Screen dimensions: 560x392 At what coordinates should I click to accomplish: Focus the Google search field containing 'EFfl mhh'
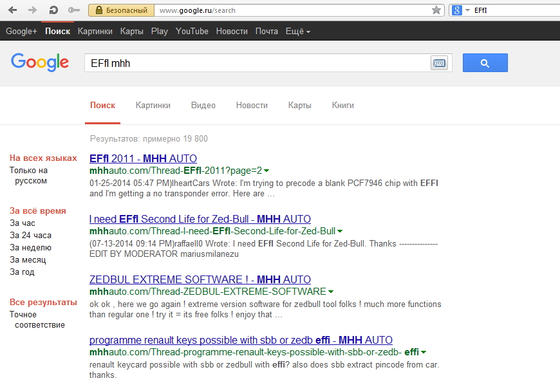coord(257,63)
